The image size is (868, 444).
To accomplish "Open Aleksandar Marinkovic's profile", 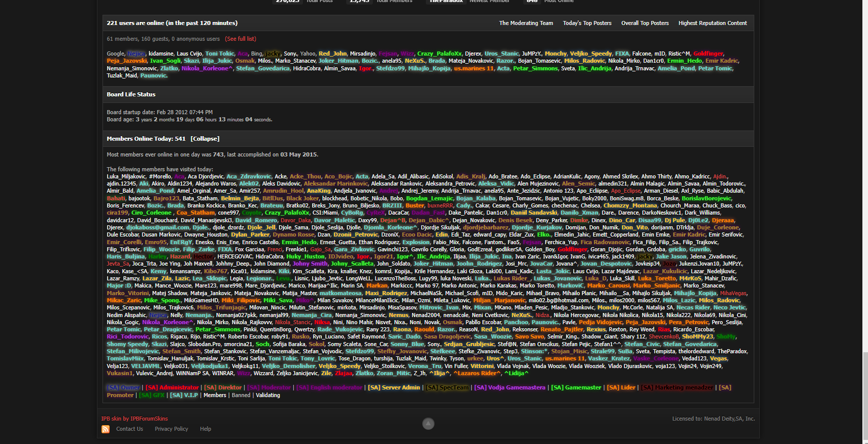I will coord(336,184).
